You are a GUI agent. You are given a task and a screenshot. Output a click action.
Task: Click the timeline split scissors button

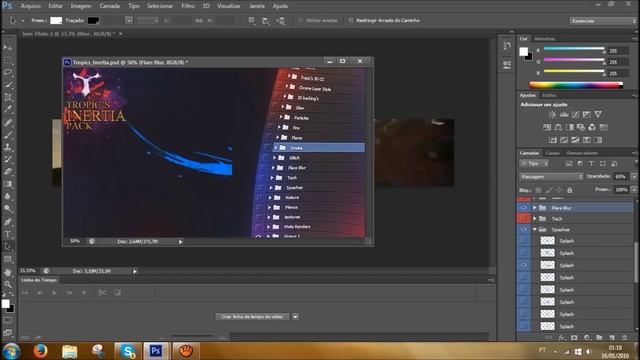[x=102, y=293]
